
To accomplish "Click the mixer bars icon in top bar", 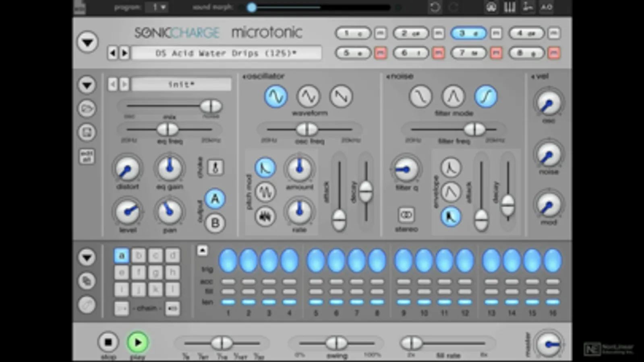I will (509, 7).
